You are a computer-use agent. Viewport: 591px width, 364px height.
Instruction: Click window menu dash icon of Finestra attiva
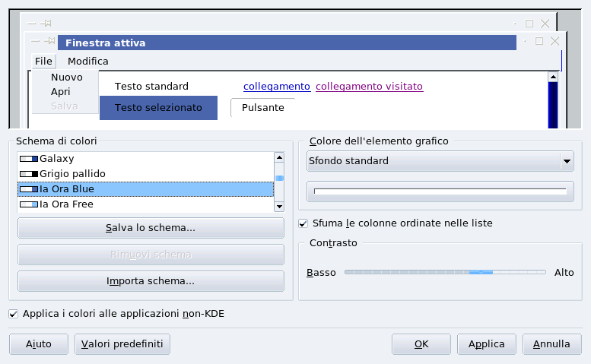(35, 42)
